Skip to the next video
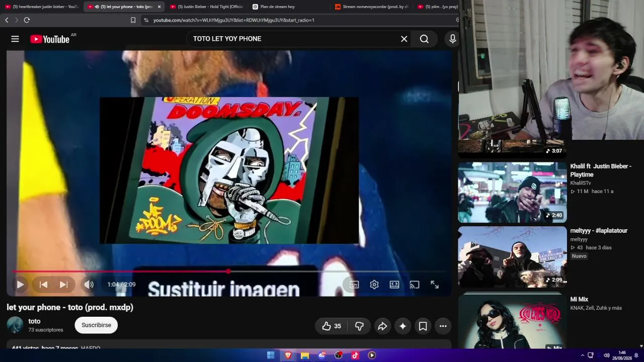Screen dimensions: 644x362 click(x=64, y=285)
